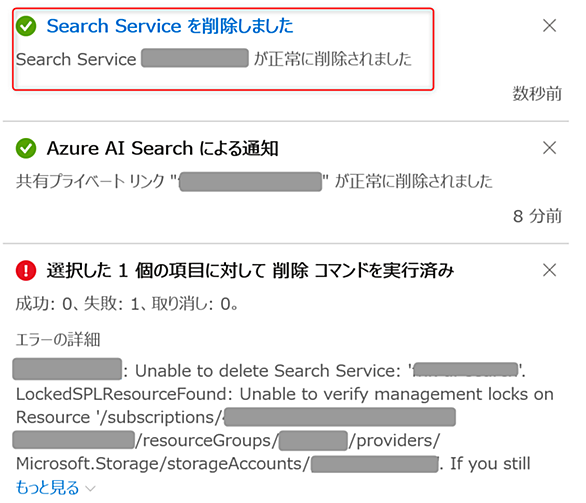The image size is (586, 503).
Task: Expand error details with chevron beside もっと見る
Action: [90, 488]
